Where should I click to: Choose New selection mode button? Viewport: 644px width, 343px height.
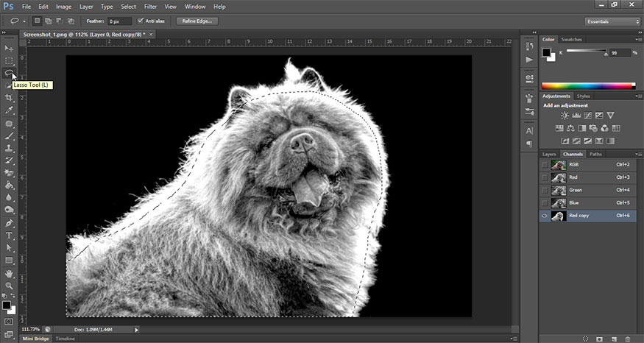[38, 21]
